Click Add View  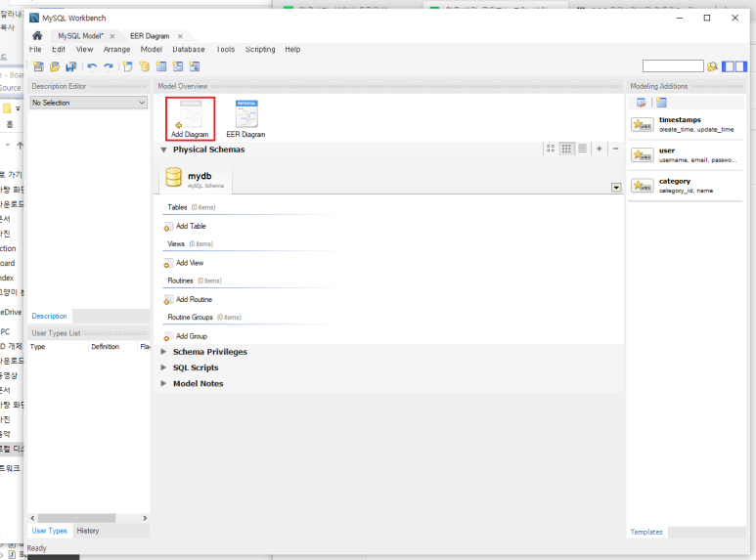pyautogui.click(x=184, y=263)
